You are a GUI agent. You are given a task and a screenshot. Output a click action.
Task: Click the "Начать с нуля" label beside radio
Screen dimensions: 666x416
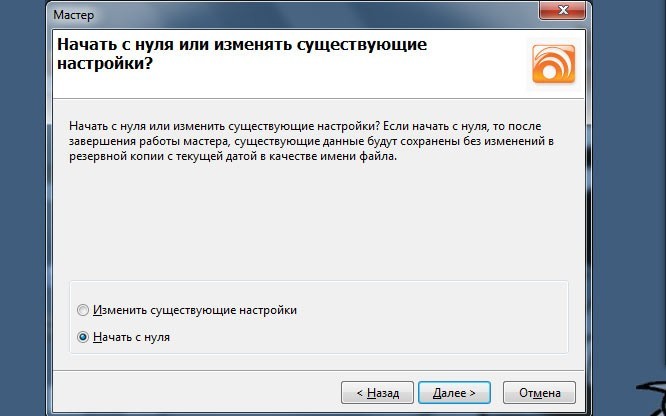point(131,338)
